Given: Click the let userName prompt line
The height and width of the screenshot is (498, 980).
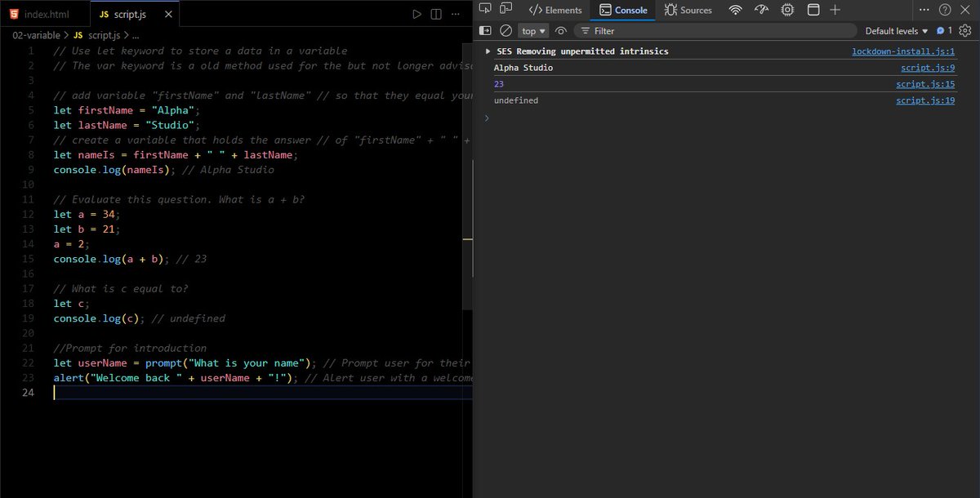Looking at the screenshot, I should tap(263, 362).
